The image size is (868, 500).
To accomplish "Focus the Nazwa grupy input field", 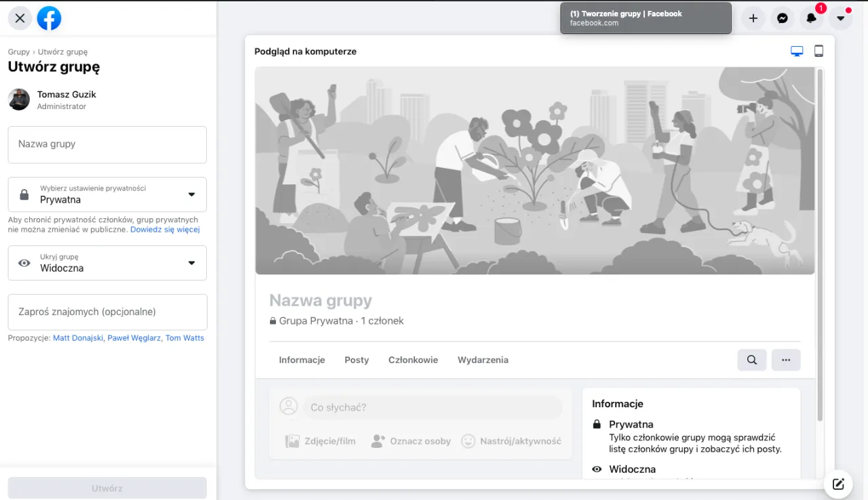I will pos(107,144).
